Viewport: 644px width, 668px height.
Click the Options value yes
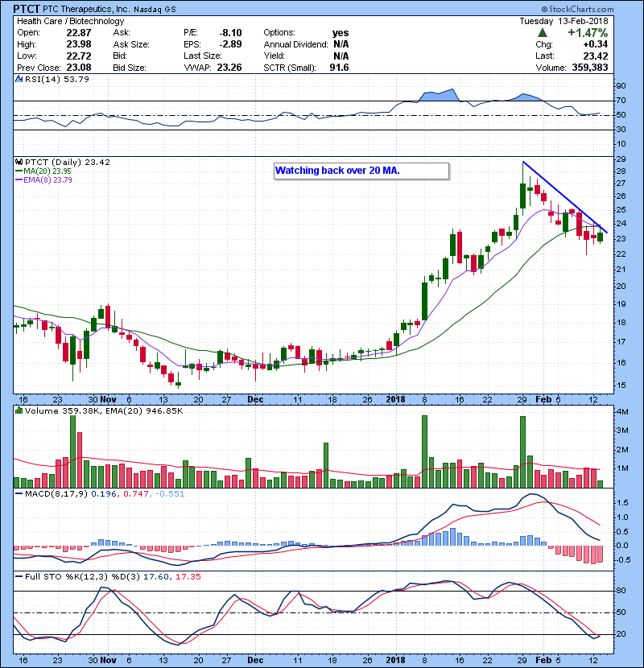341,33
